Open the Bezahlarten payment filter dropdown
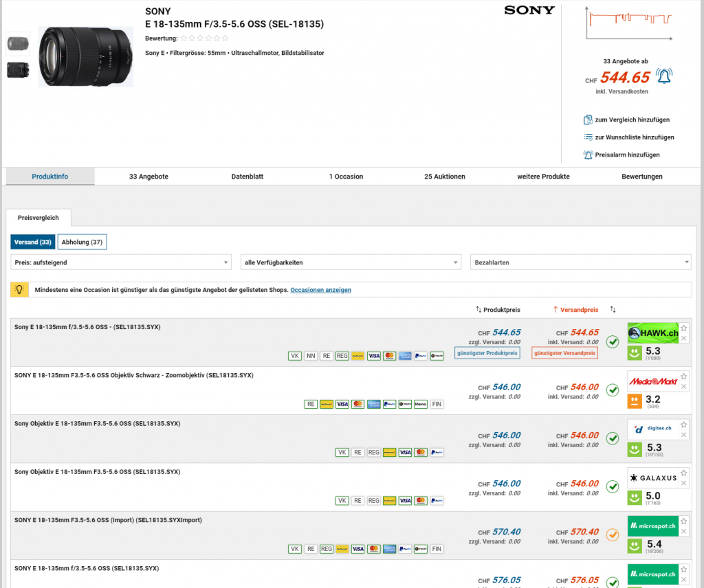The width and height of the screenshot is (704, 588). pos(580,262)
